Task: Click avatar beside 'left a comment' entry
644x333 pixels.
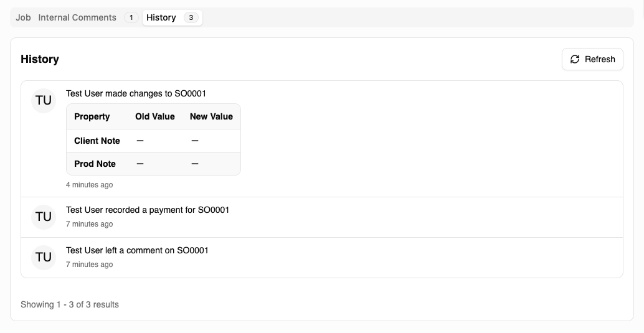Action: click(44, 258)
